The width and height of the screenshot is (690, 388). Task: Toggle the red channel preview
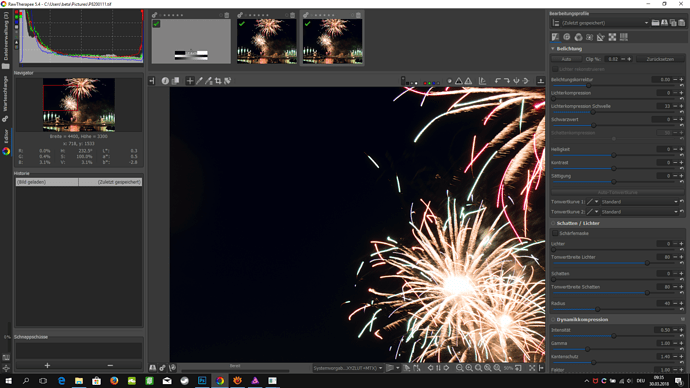coord(425,83)
